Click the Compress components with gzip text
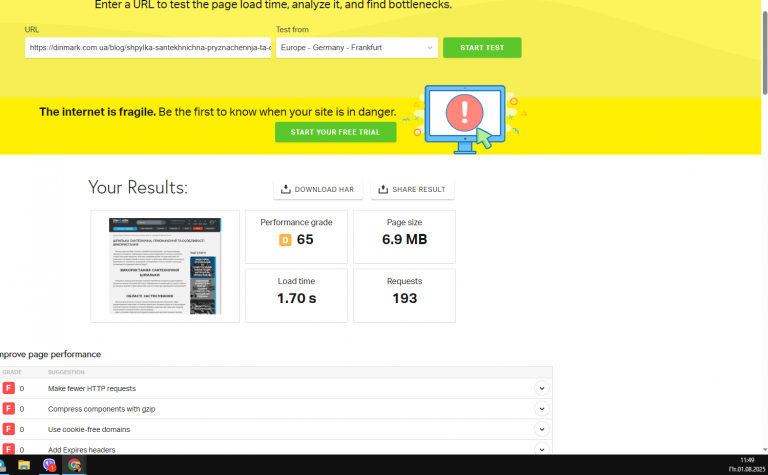Viewport: 768px width, 475px height. [101, 409]
